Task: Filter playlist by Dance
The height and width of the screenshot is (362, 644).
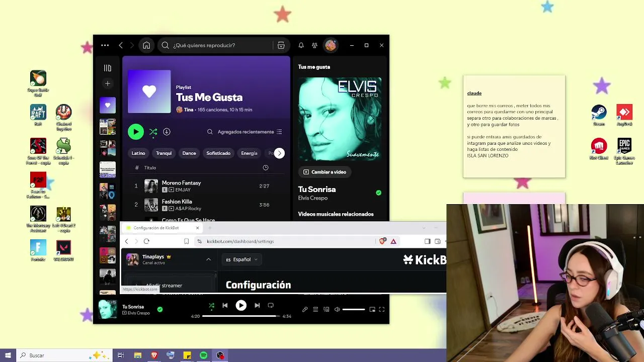Action: (189, 153)
